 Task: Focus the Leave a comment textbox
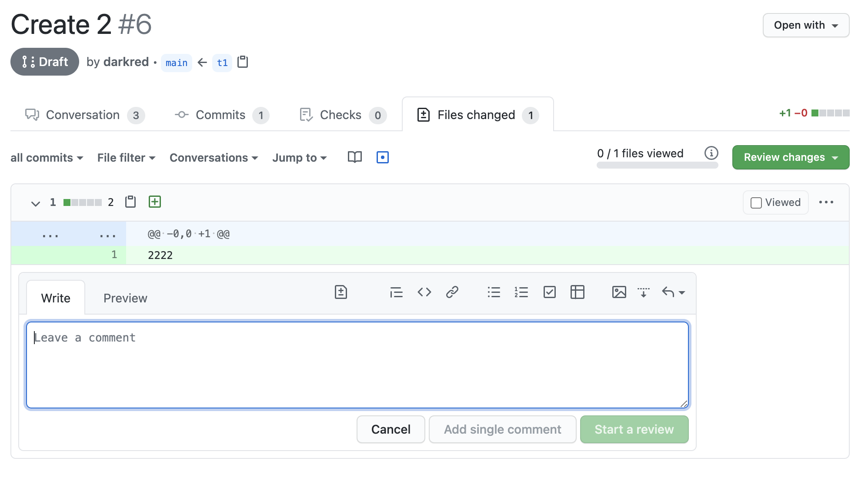[x=357, y=365]
